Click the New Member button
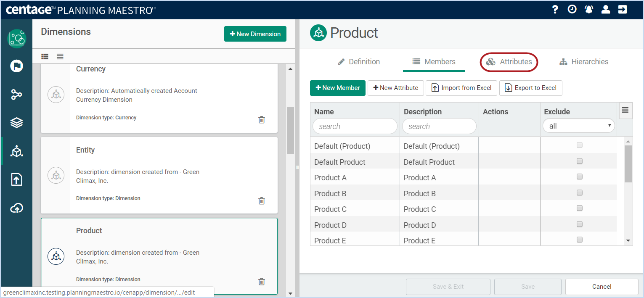 (x=338, y=88)
